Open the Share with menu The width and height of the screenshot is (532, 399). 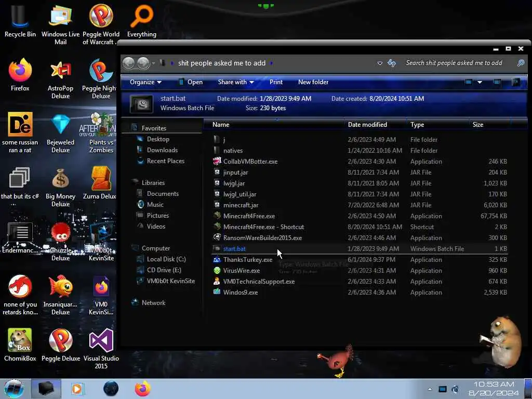236,82
